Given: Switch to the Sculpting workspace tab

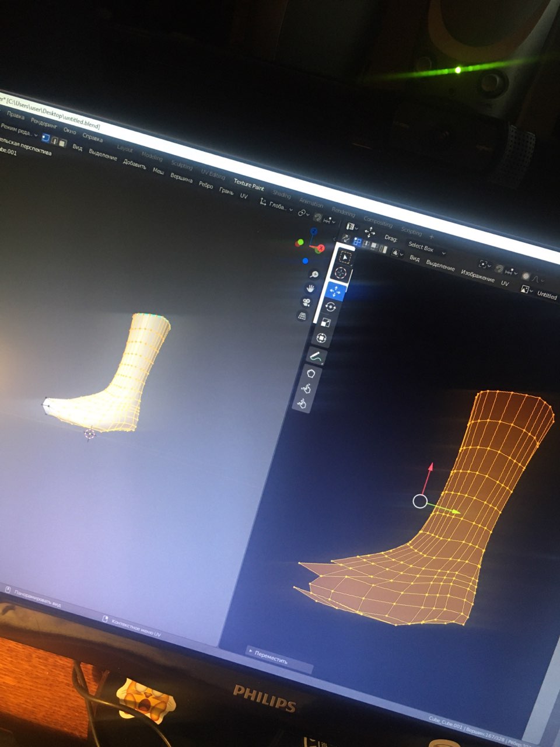Looking at the screenshot, I should coord(181,165).
